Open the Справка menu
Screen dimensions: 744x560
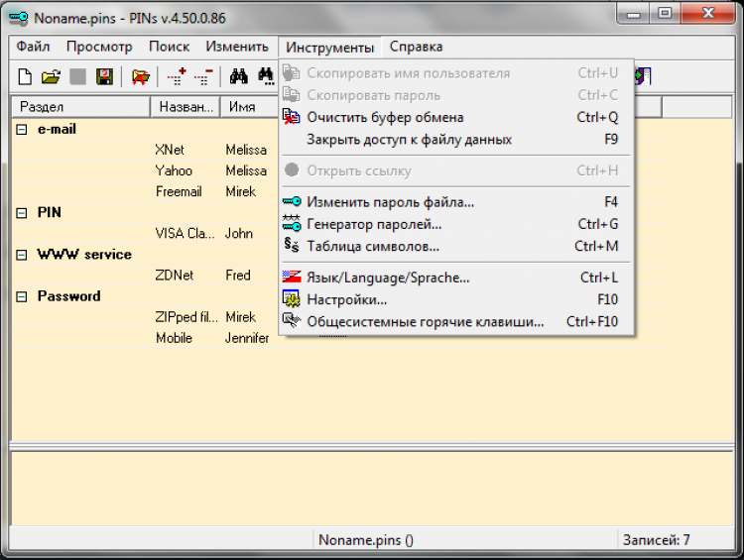416,47
